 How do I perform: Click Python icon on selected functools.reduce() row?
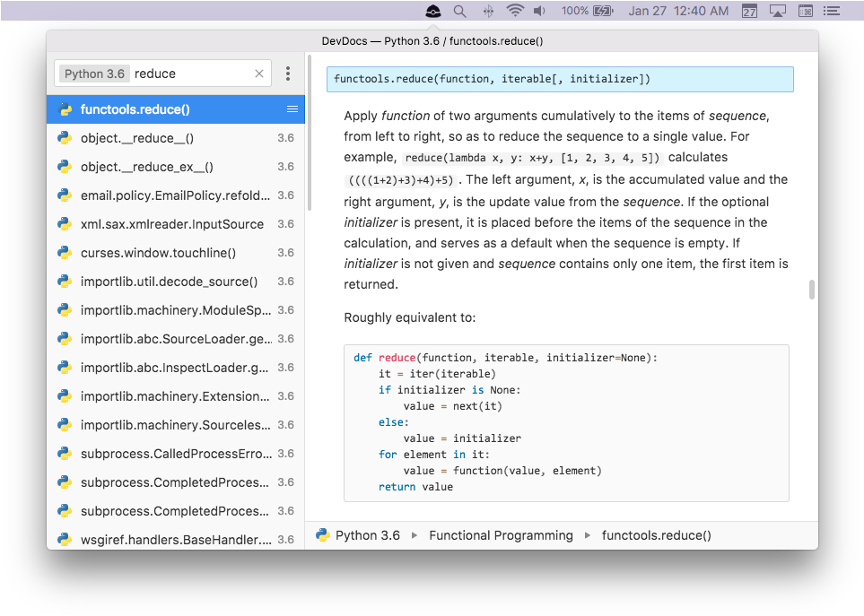click(x=65, y=109)
